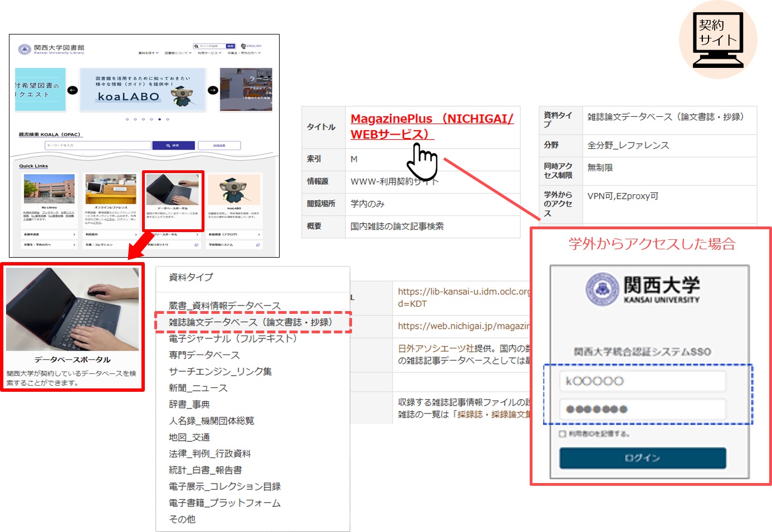
Task: Open the large データベースポータル laptop thumbnail
Action: click(72, 309)
